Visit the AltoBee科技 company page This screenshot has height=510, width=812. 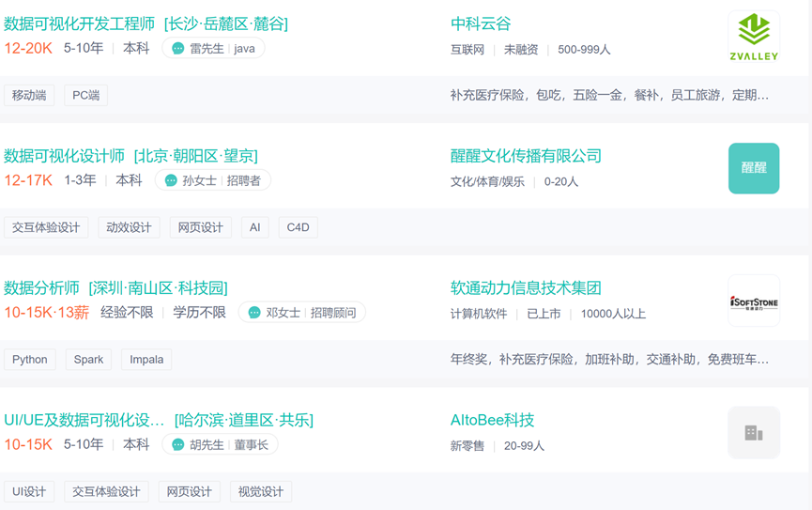[492, 421]
